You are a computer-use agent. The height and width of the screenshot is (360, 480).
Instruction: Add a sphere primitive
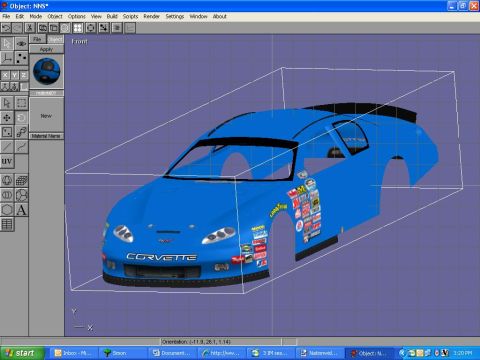point(7,181)
